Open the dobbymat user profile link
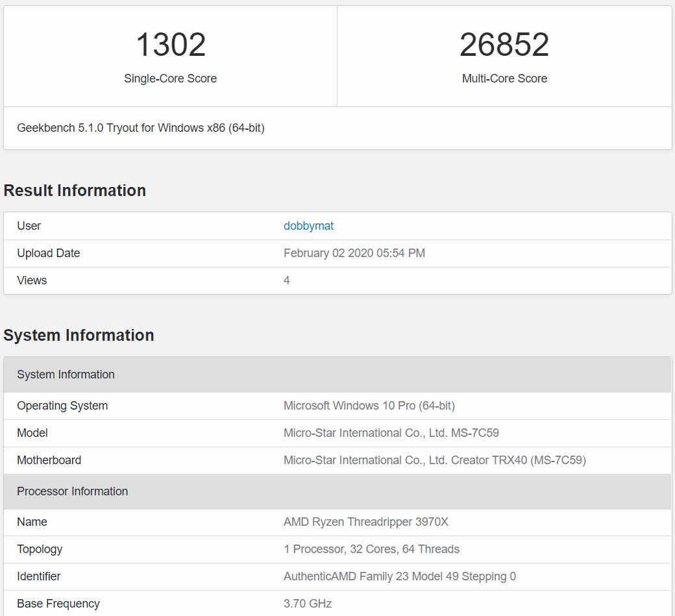675x616 pixels. coord(308,226)
